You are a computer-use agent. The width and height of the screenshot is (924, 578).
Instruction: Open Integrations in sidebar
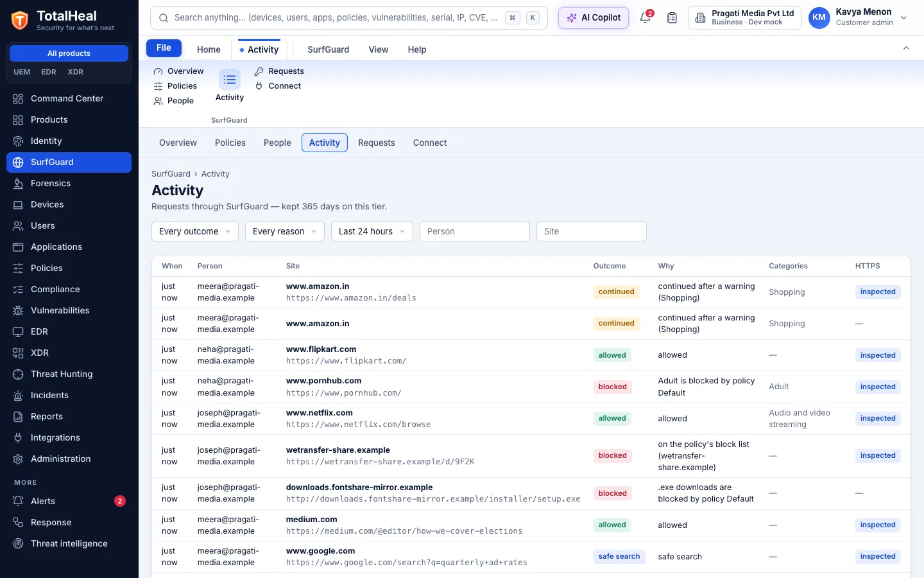coord(69,437)
